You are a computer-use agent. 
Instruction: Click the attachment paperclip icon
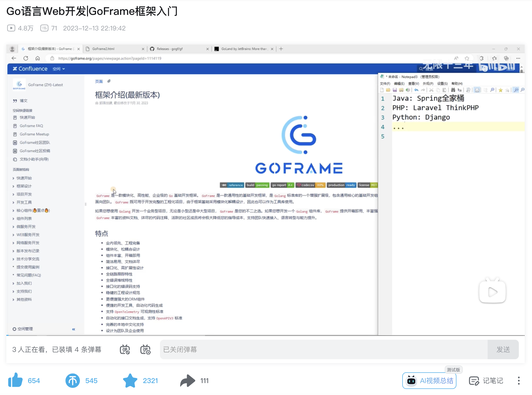click(x=109, y=81)
